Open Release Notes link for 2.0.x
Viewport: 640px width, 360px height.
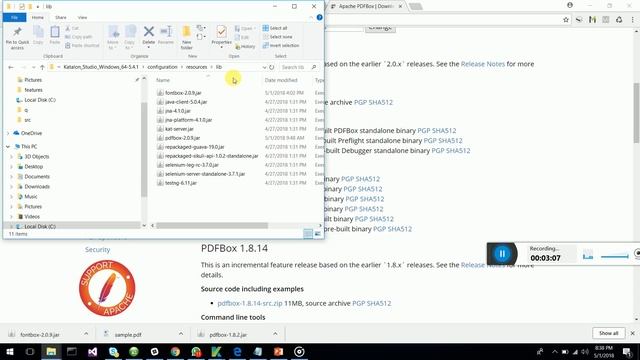483,64
